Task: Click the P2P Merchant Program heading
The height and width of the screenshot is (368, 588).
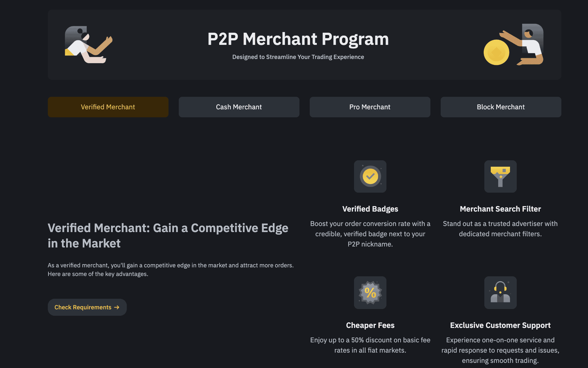Action: click(298, 39)
